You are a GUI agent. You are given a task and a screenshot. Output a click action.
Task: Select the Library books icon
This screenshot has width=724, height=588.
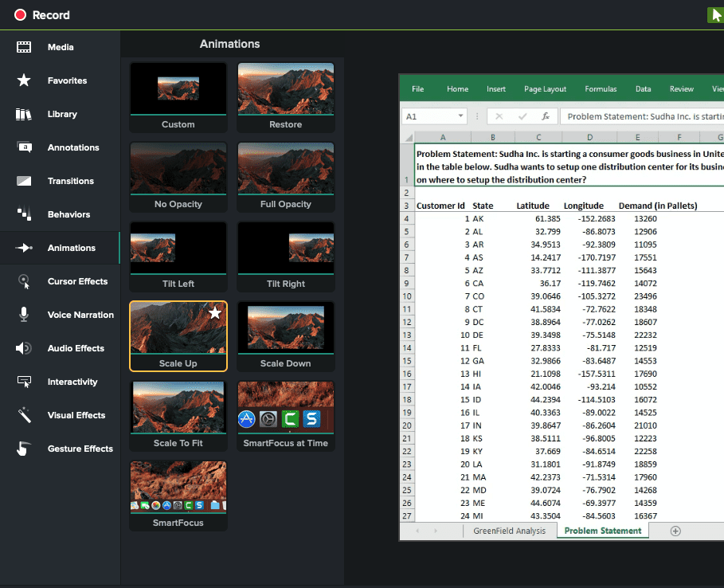(24, 114)
